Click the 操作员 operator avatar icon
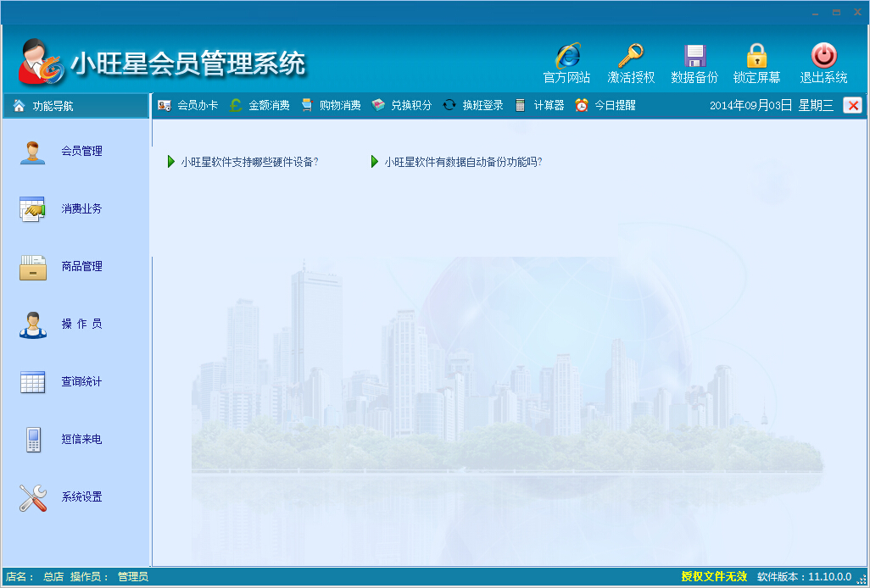This screenshot has height=588, width=870. click(33, 325)
